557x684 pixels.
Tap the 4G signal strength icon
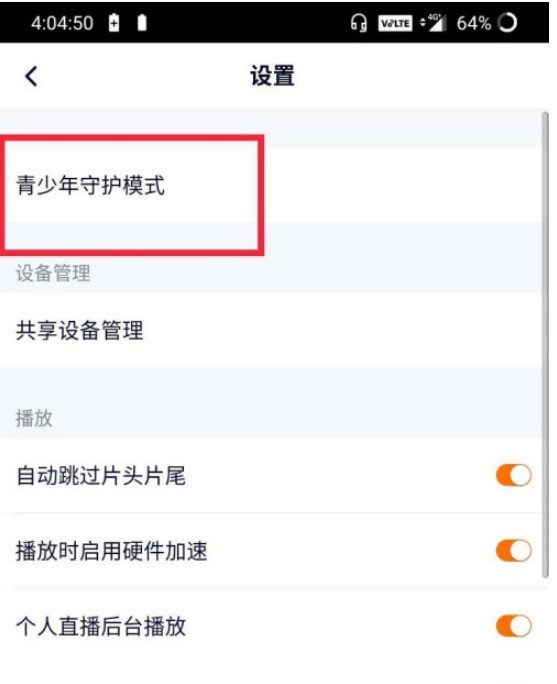[433, 23]
